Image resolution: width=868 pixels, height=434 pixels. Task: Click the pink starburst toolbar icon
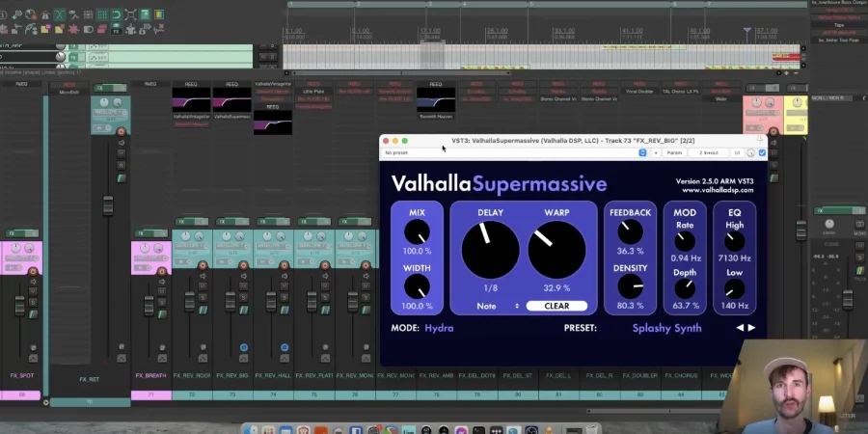[x=73, y=28]
